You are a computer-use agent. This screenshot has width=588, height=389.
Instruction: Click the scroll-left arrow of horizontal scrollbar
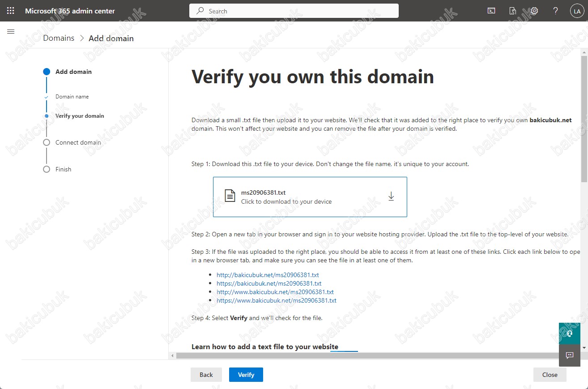(173, 355)
